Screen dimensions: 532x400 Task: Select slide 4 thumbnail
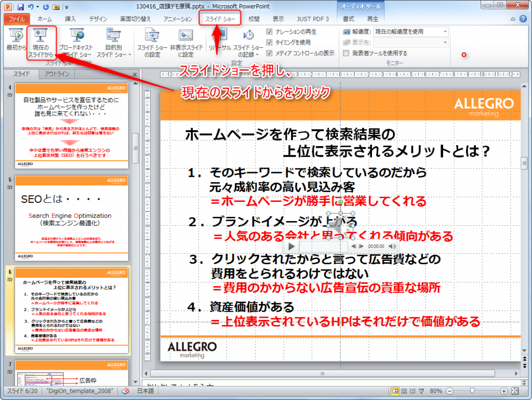pos(72,126)
